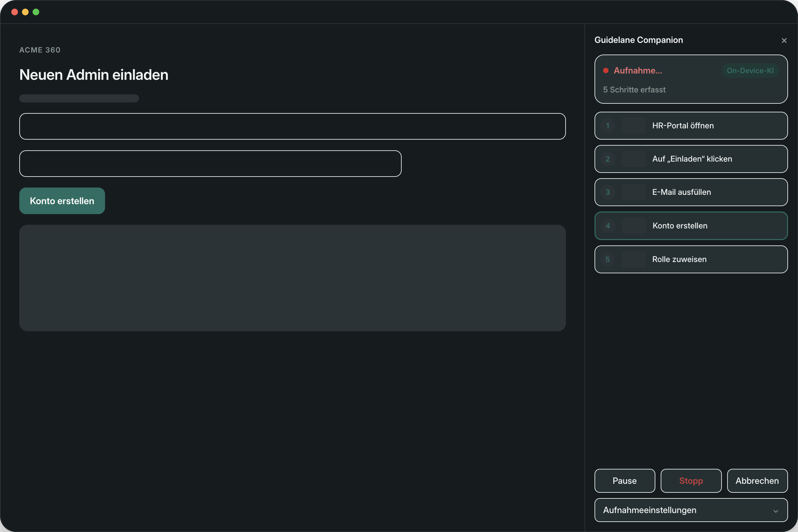Open thumbnail of step HR-Portal öffnen
This screenshot has height=532, width=798.
coord(633,126)
